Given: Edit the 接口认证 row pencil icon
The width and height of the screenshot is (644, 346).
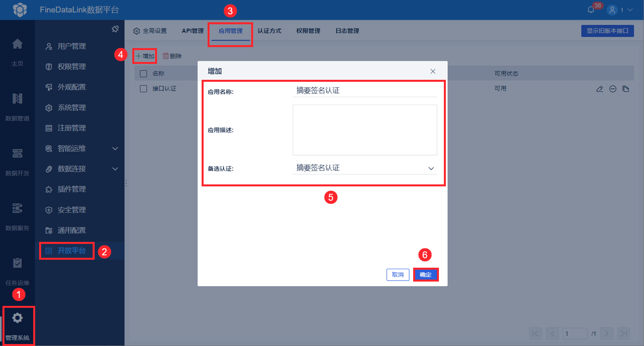Looking at the screenshot, I should (599, 89).
